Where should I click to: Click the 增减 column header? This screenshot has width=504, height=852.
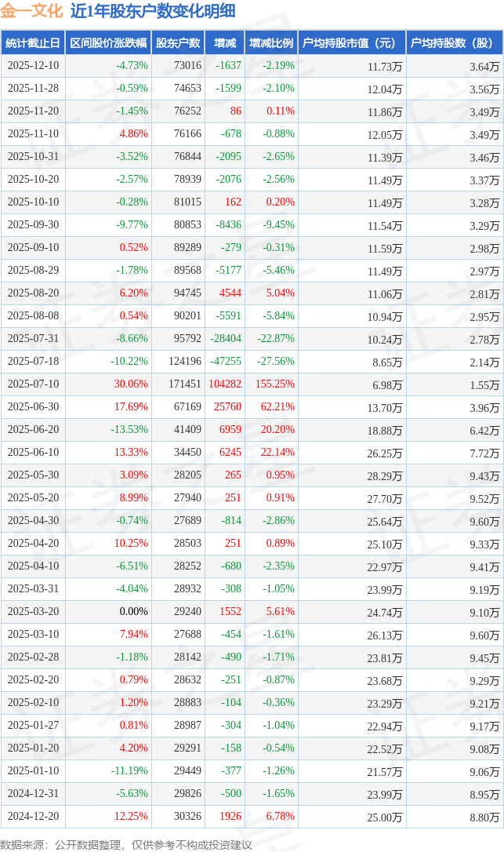coord(225,43)
